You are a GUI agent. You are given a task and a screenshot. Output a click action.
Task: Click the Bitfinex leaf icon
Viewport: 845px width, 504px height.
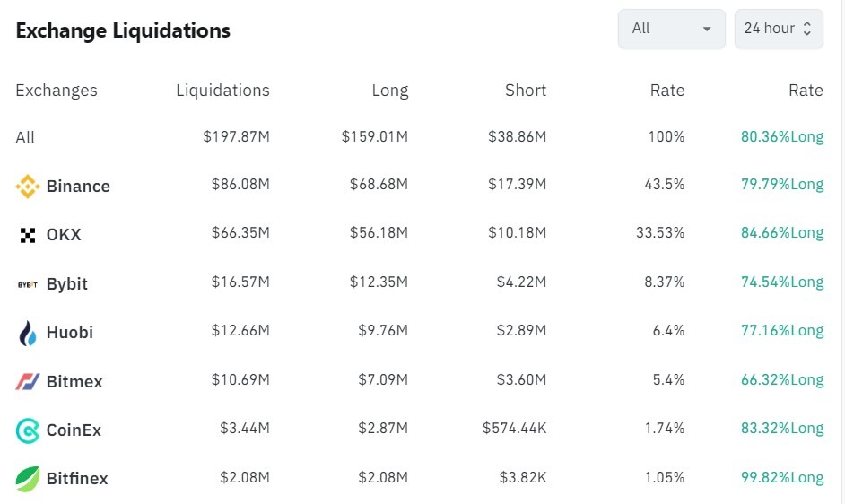pyautogui.click(x=28, y=479)
